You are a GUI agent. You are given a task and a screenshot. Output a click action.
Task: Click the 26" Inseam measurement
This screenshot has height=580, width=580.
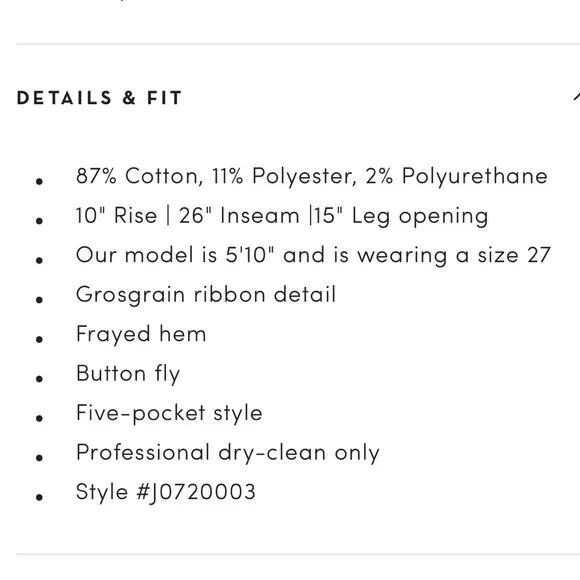[x=239, y=215]
